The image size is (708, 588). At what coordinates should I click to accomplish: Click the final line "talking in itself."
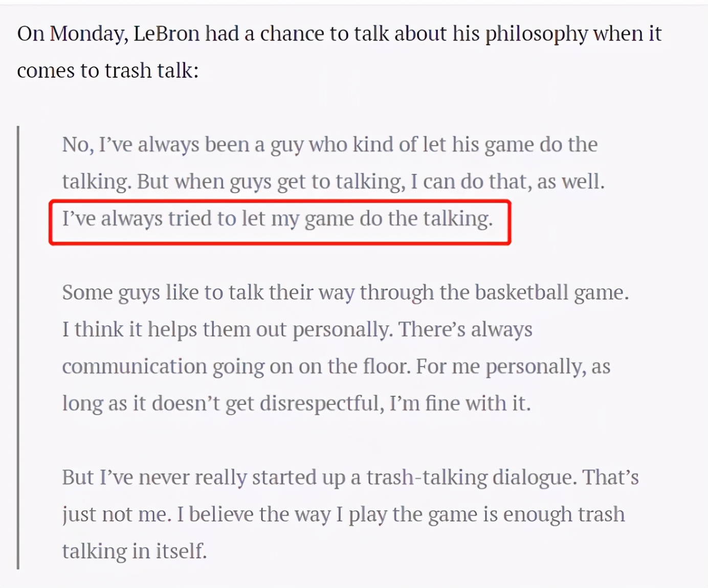(135, 552)
